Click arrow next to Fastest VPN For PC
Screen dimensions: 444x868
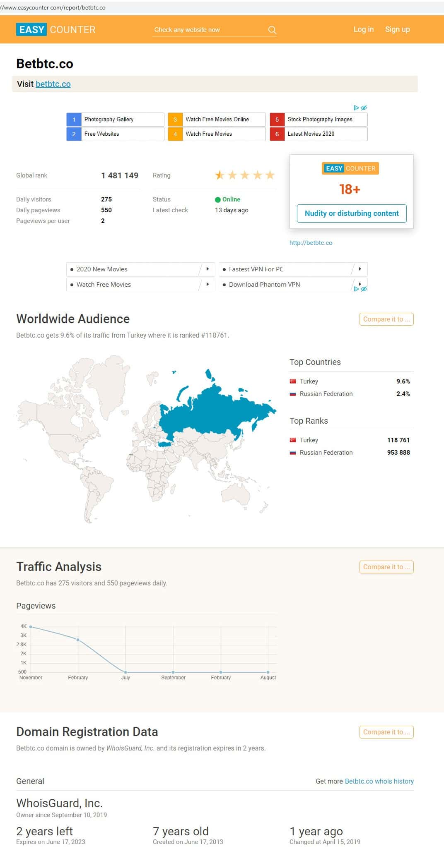click(x=360, y=269)
